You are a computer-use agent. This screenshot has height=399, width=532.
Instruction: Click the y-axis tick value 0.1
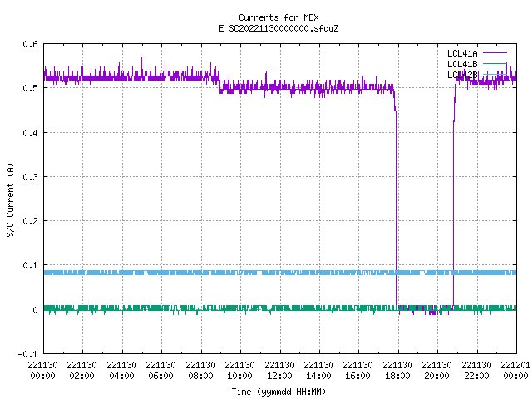pyautogui.click(x=30, y=265)
